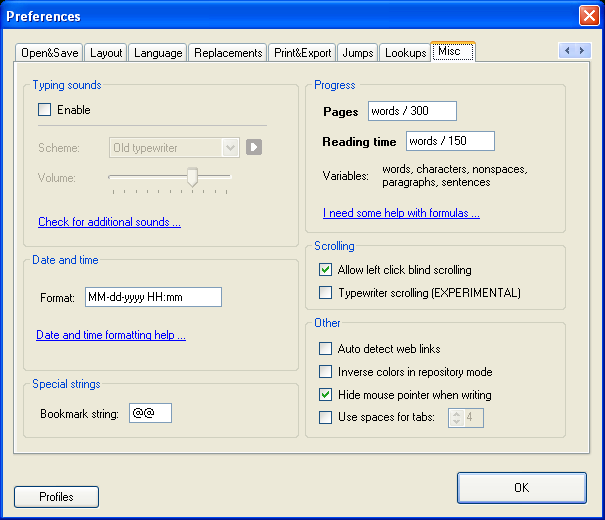Click the Pages formula field
This screenshot has width=605, height=520.
(412, 111)
